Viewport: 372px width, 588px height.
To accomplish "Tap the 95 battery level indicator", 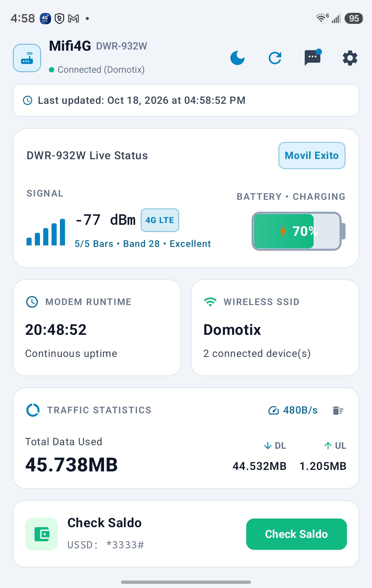I will (x=354, y=18).
